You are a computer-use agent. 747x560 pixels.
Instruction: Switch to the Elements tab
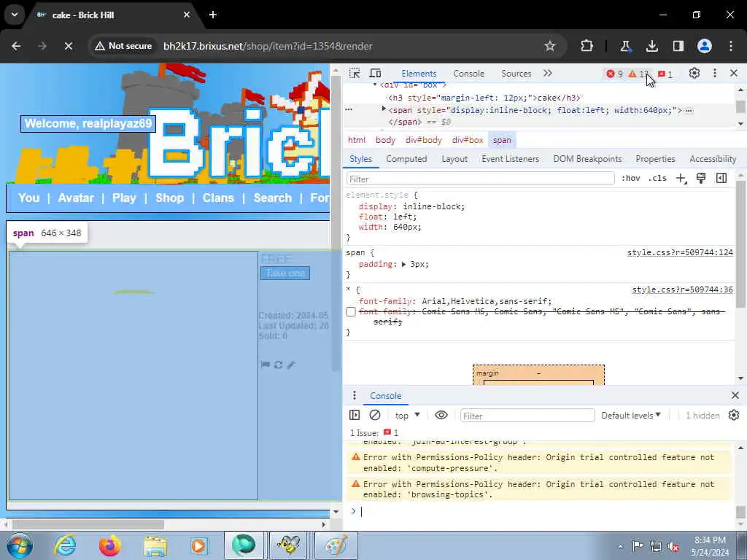[419, 74]
